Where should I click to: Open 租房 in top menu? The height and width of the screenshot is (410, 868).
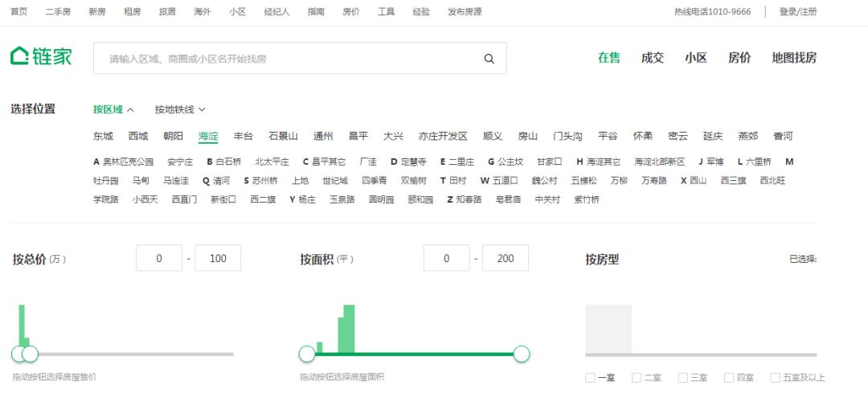tap(133, 11)
